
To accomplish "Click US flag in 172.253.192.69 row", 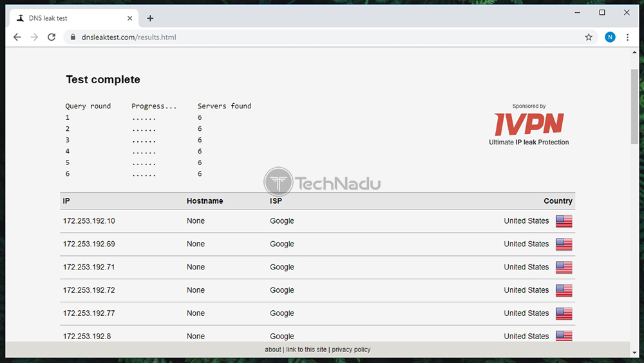I will [564, 244].
